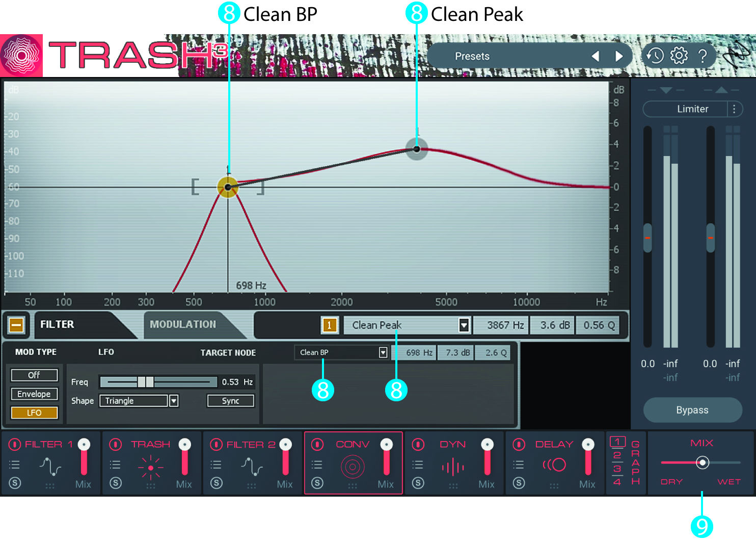The image size is (756, 541).
Task: Click the DRY/WET mix slider knob
Action: pyautogui.click(x=703, y=462)
